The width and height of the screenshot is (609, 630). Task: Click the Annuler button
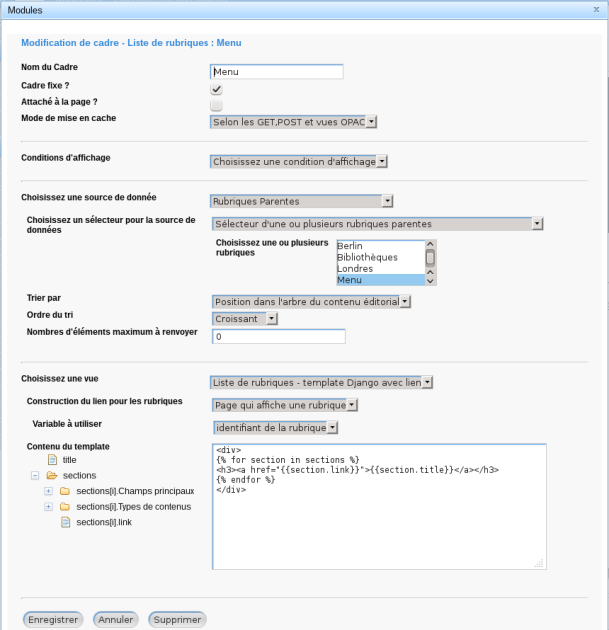(116, 620)
